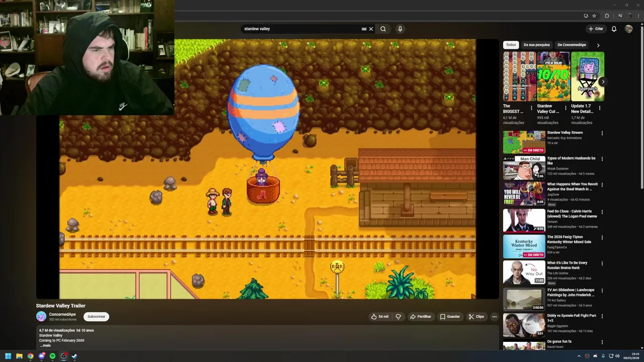The image size is (644, 362).
Task: Open Feel So Close Calvin Harris video title
Action: pyautogui.click(x=572, y=214)
